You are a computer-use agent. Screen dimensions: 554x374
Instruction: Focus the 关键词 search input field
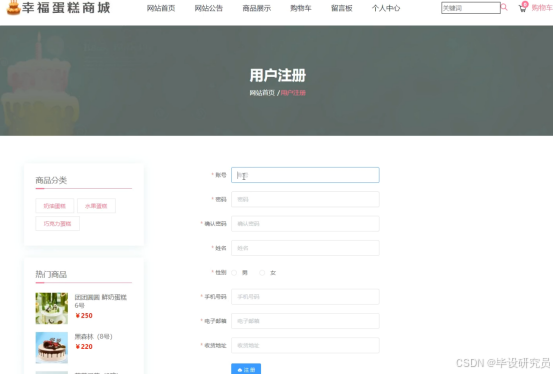(471, 8)
